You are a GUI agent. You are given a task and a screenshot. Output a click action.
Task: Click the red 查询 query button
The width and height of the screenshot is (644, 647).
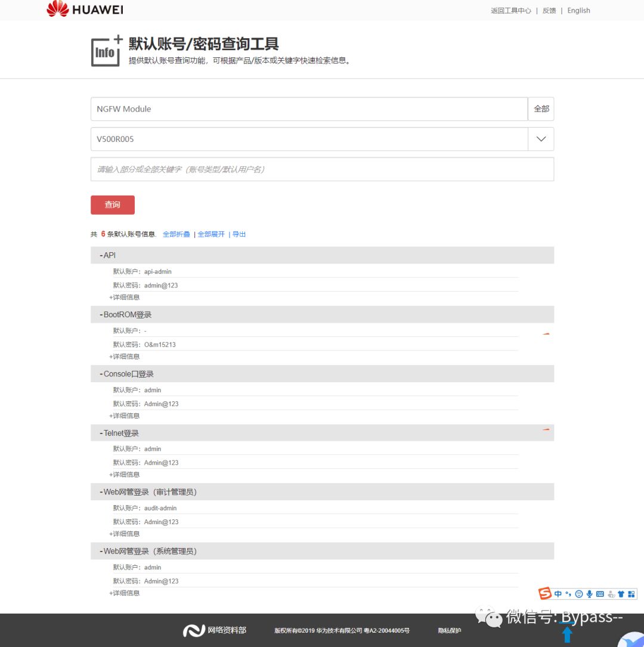click(113, 205)
